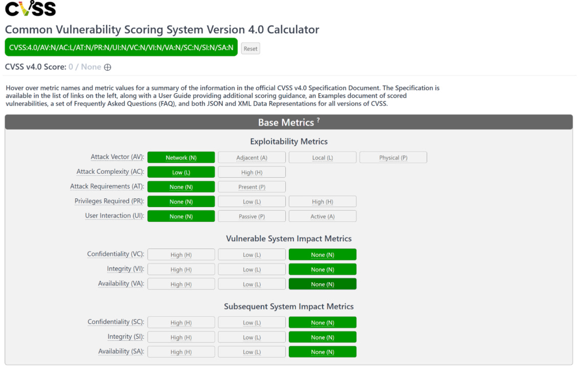Set User Interaction to Passive (P)
The image size is (588, 370).
click(x=251, y=216)
